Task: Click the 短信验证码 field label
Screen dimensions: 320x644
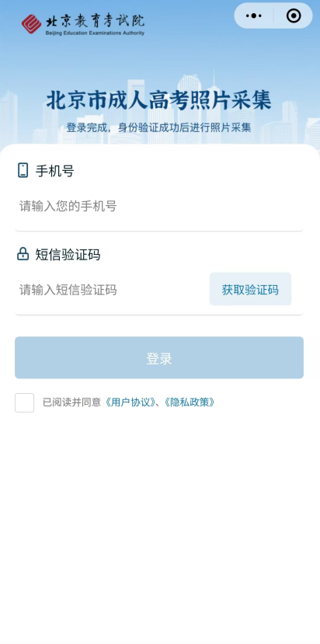Action: click(x=68, y=255)
